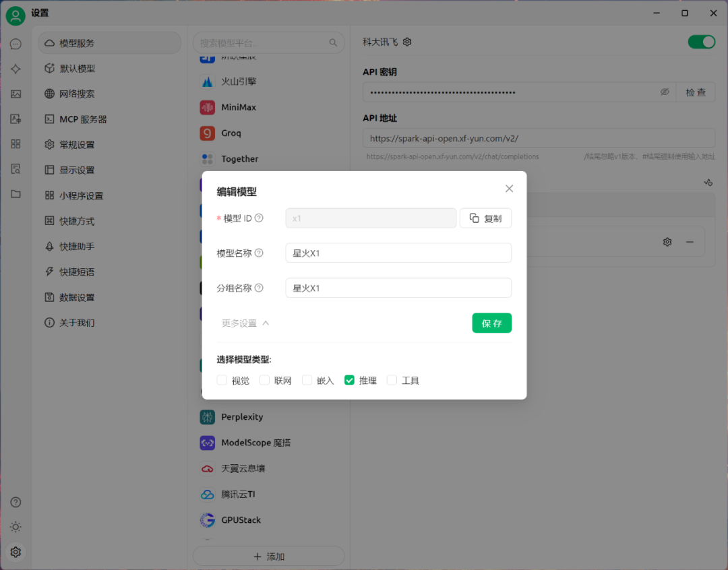
Task: Open MCP 服务器 settings
Action: 110,119
